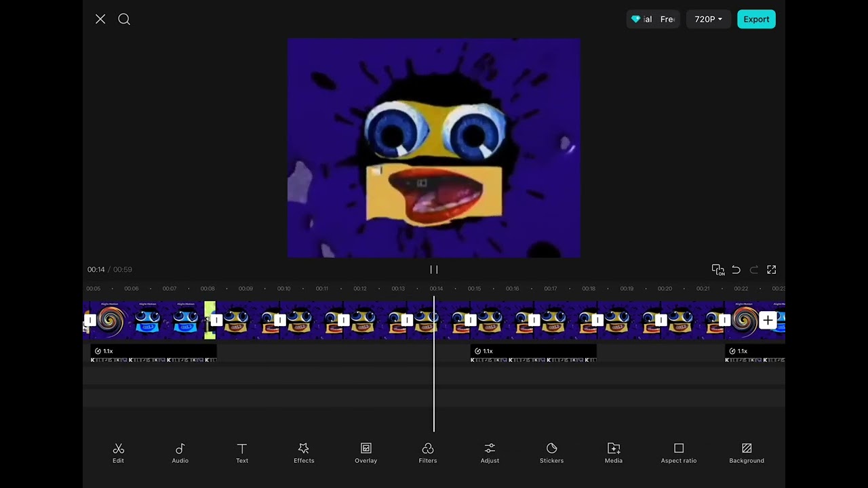This screenshot has width=868, height=488.
Task: Open the Audio music note tool
Action: click(180, 453)
